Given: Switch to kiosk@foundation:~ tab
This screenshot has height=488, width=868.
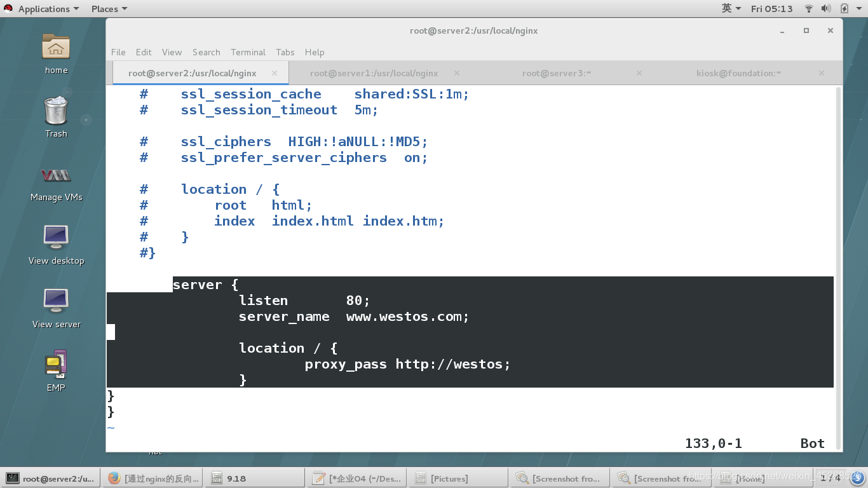Looking at the screenshot, I should [x=738, y=73].
